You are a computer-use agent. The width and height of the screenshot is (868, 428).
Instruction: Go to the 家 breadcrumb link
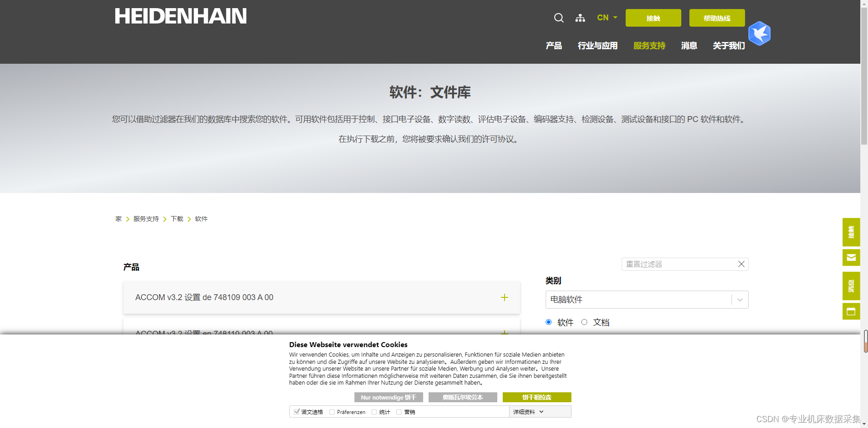[118, 219]
